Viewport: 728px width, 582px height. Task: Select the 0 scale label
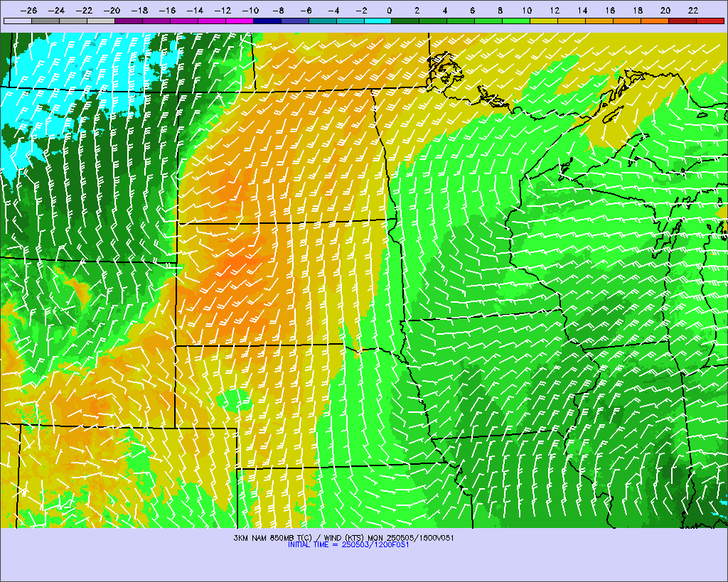tap(389, 10)
